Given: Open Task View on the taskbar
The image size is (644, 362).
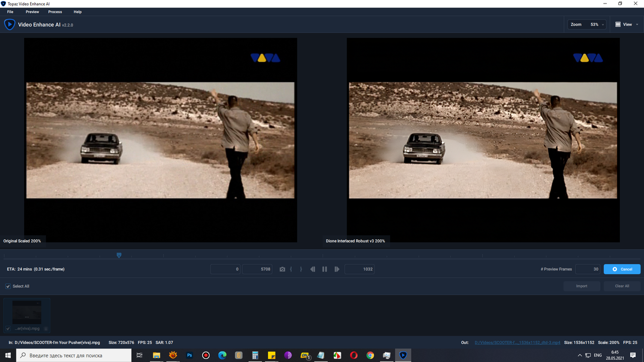Looking at the screenshot, I should point(139,355).
